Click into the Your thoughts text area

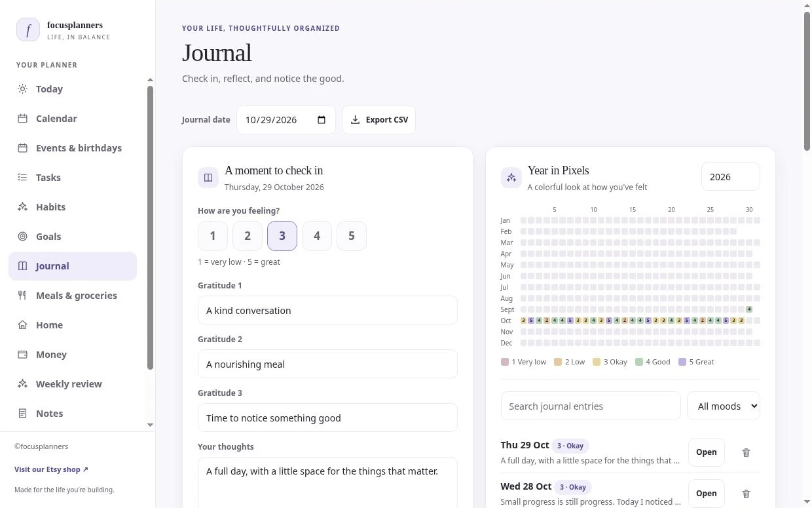pyautogui.click(x=327, y=482)
